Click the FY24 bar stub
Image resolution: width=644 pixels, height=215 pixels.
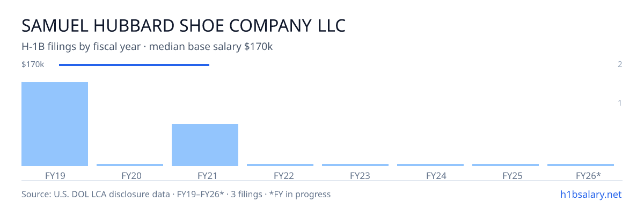pos(430,165)
